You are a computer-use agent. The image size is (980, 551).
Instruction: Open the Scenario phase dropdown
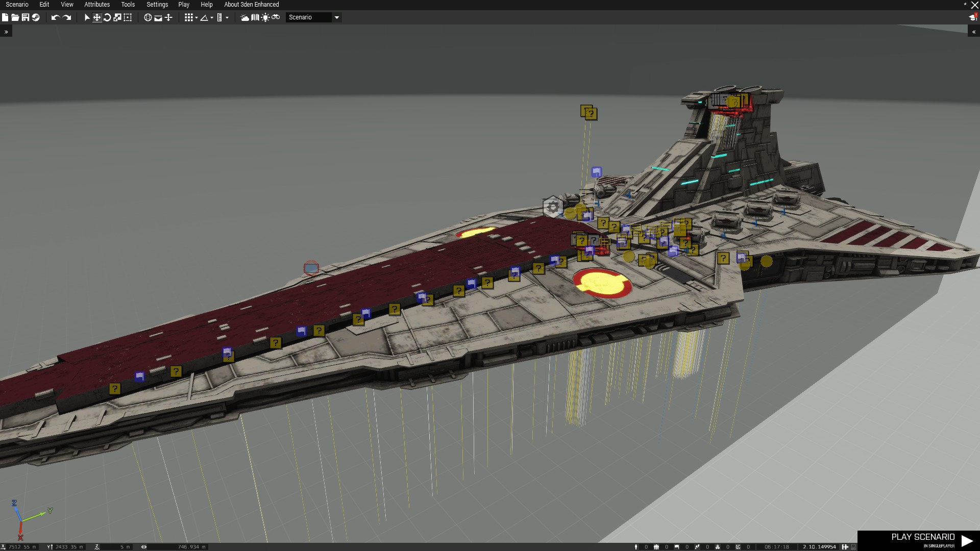(x=313, y=17)
